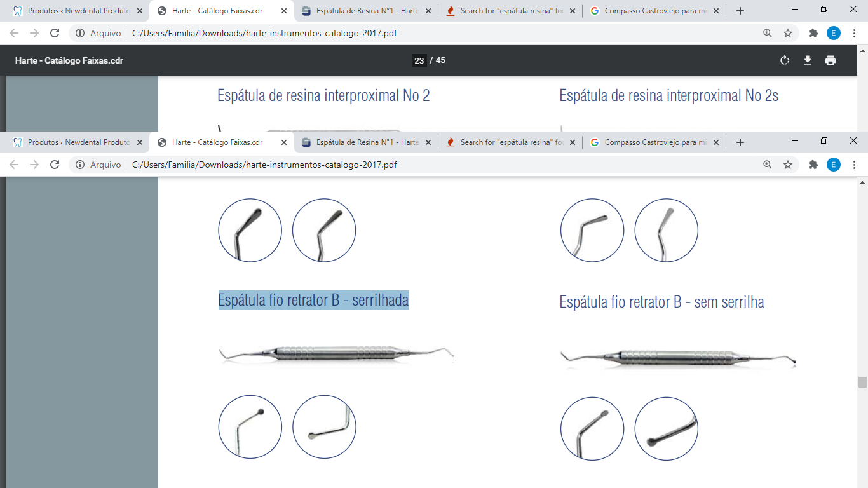This screenshot has width=868, height=488.
Task: Click heading "Espátula de resina interproximal No 2s"
Action: pyautogui.click(x=668, y=96)
